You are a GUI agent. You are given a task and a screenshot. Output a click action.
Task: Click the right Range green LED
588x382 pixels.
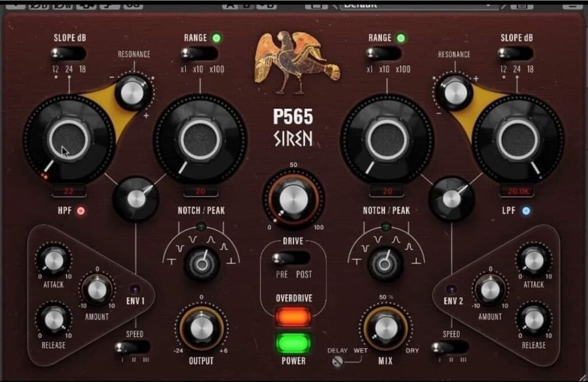tap(401, 38)
